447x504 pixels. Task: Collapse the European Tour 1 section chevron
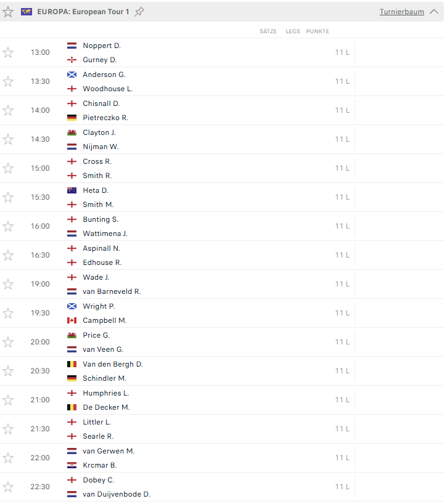pyautogui.click(x=434, y=12)
